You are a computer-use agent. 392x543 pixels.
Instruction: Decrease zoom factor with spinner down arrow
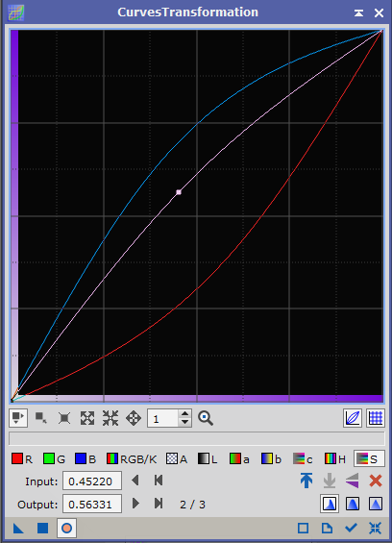[x=184, y=422]
